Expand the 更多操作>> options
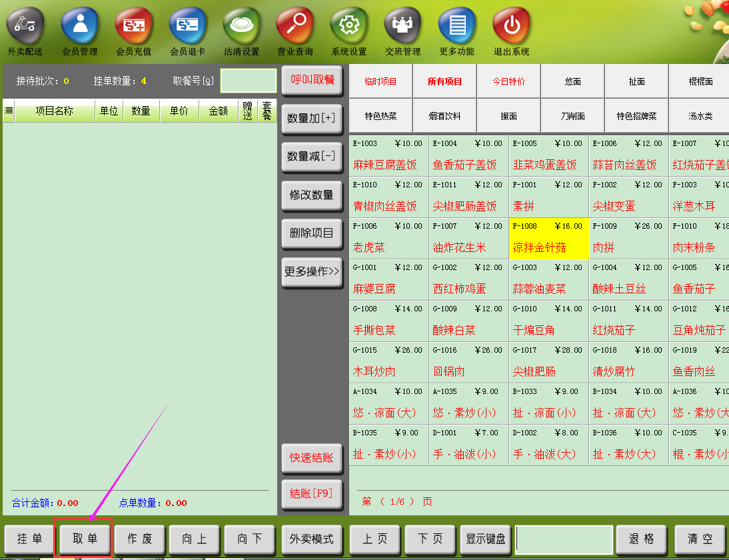 tap(312, 272)
